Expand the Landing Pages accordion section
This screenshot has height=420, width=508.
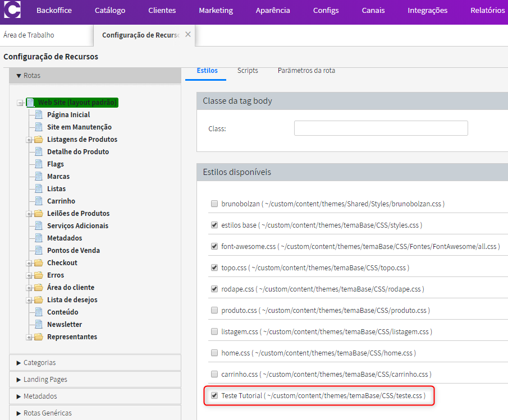coord(95,380)
